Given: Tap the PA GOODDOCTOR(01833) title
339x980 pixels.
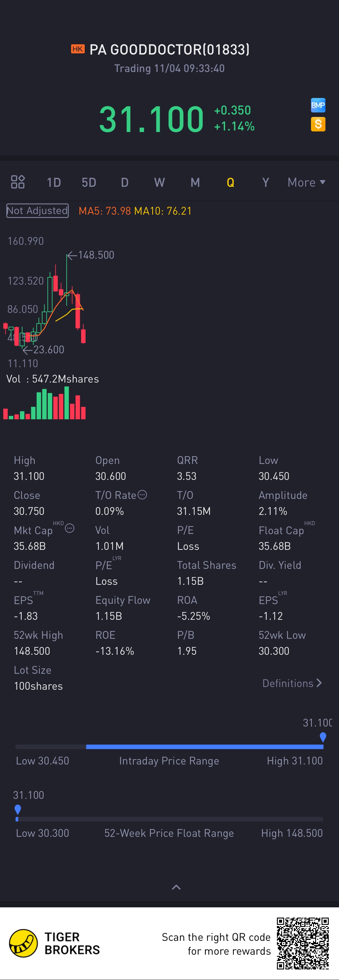Looking at the screenshot, I should point(169,49).
